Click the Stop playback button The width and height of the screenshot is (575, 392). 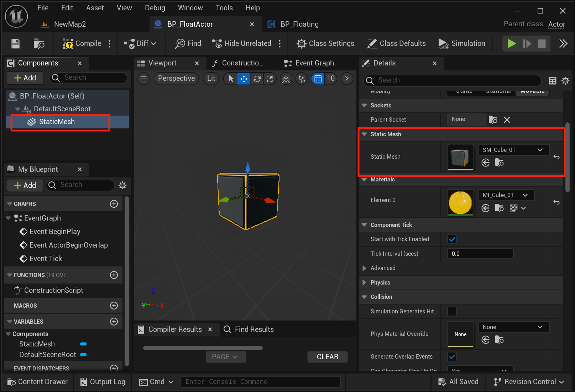(542, 44)
